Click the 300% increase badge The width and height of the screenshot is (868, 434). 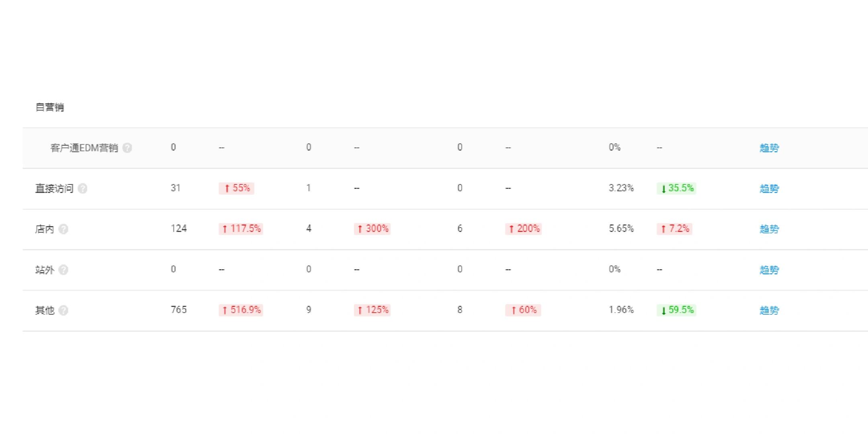pyautogui.click(x=373, y=229)
